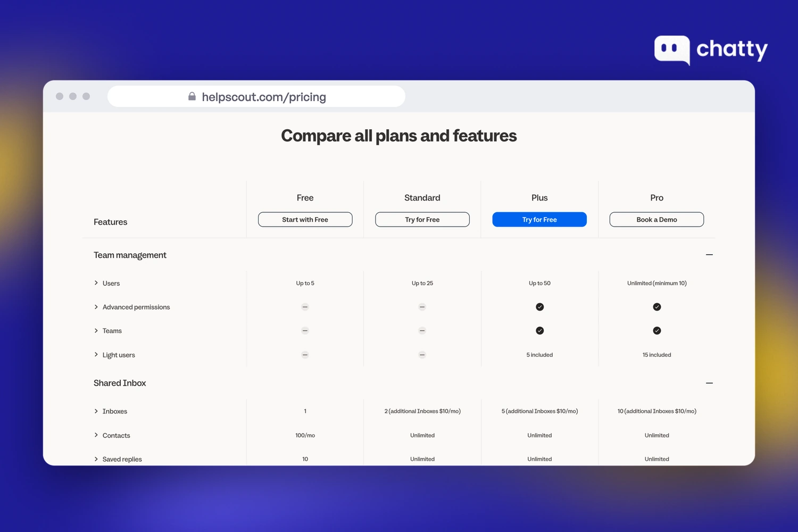
Task: Click checkmark for Teams in Plus column
Action: click(x=539, y=331)
